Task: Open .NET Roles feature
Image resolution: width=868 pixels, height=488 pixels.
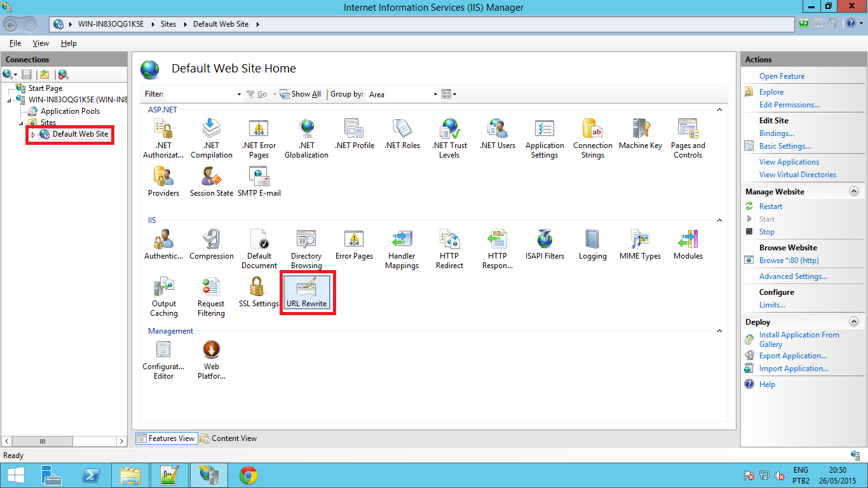Action: 402,133
